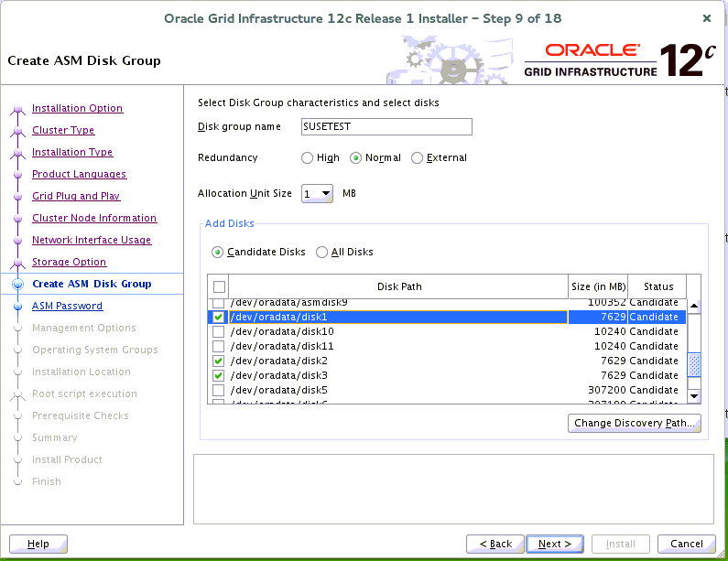Viewport: 728px width, 561px height.
Task: Click the Cluster Type step bullet icon
Action: point(17,131)
